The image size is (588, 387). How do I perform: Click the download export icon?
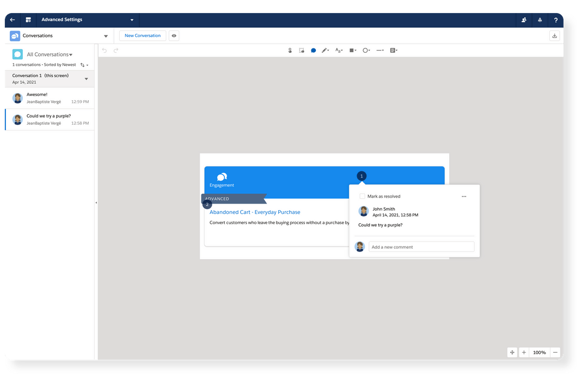point(554,35)
